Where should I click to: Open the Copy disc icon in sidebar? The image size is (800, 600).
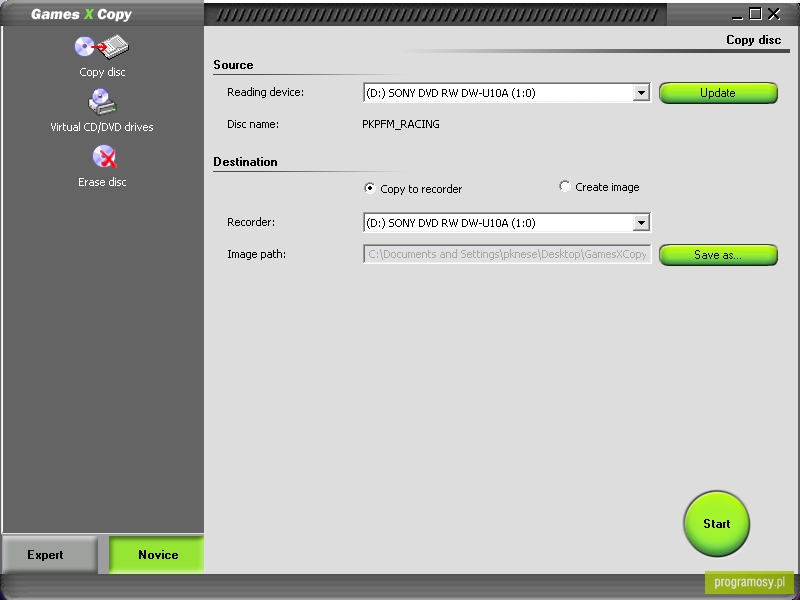102,47
